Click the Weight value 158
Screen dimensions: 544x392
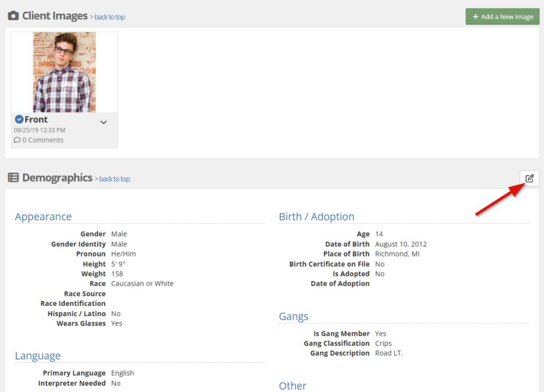[117, 274]
